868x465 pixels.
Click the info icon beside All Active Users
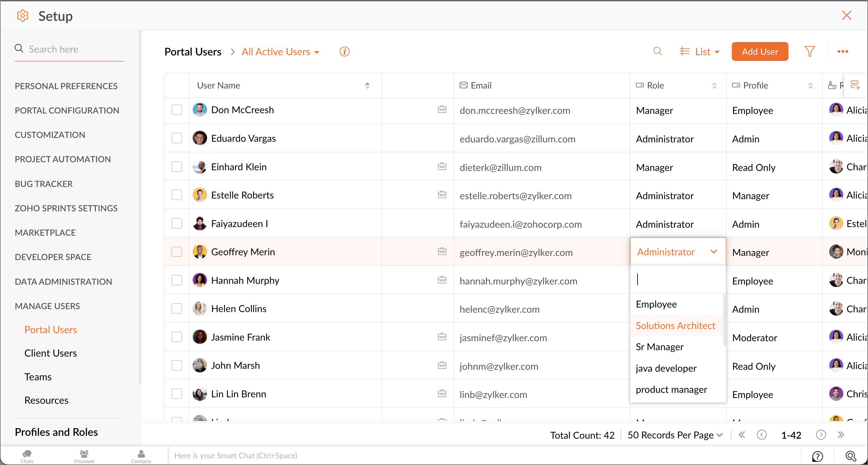344,52
